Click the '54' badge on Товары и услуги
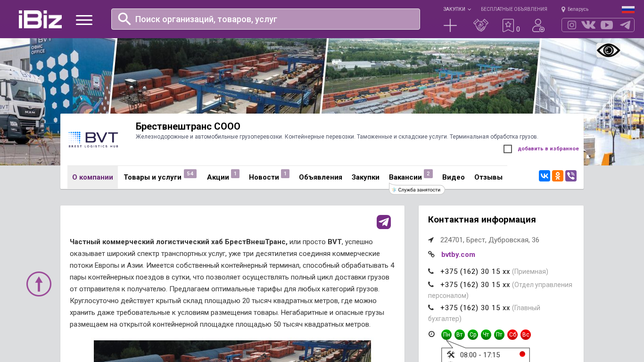 coord(190,174)
